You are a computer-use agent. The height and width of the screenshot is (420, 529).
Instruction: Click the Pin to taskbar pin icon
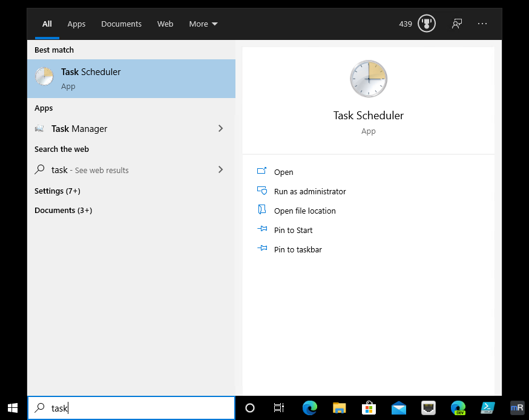point(262,249)
